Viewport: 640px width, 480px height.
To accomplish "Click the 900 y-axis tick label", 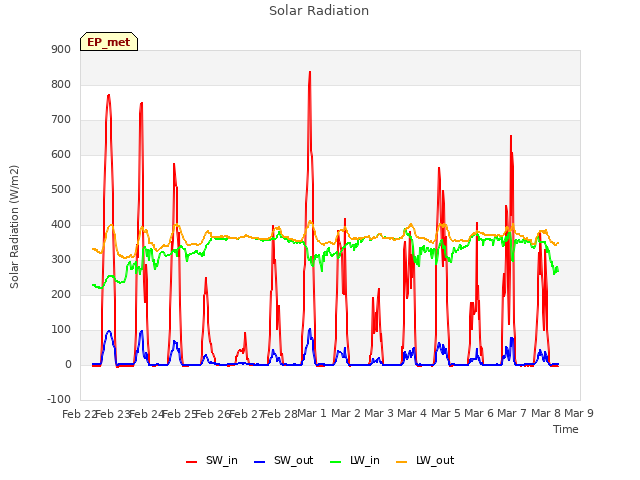I will [x=61, y=49].
